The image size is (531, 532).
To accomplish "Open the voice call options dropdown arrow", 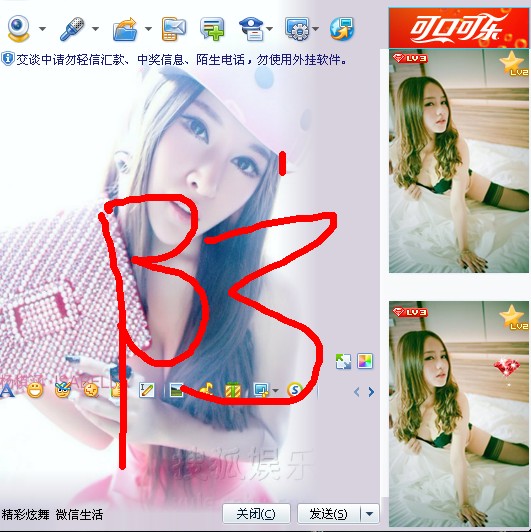I will click(95, 29).
